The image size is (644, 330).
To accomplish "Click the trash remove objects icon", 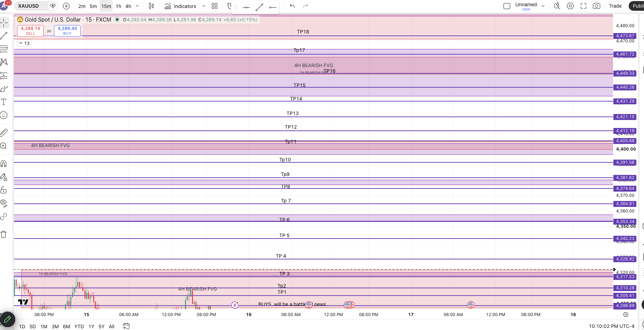I will pos(4,234).
